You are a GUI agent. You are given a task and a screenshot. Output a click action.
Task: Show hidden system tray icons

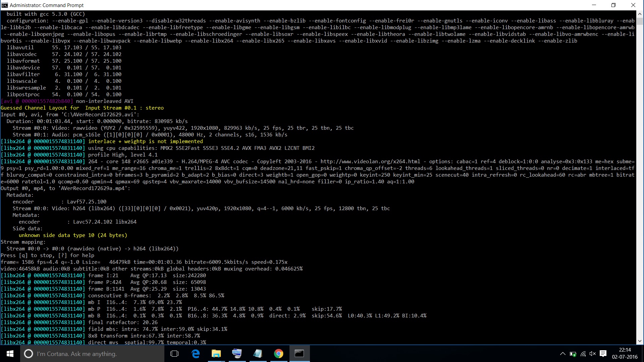tap(563, 354)
